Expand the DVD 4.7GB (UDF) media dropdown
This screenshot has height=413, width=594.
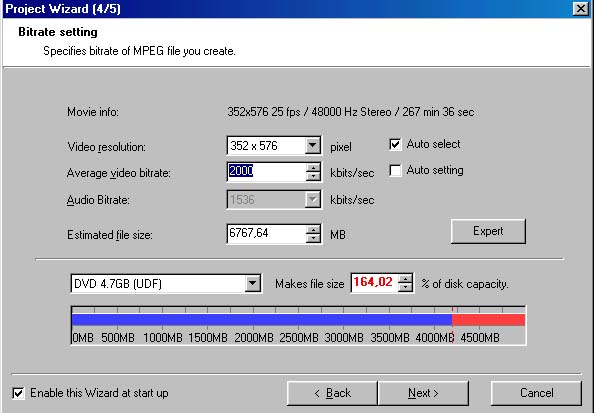pos(252,283)
